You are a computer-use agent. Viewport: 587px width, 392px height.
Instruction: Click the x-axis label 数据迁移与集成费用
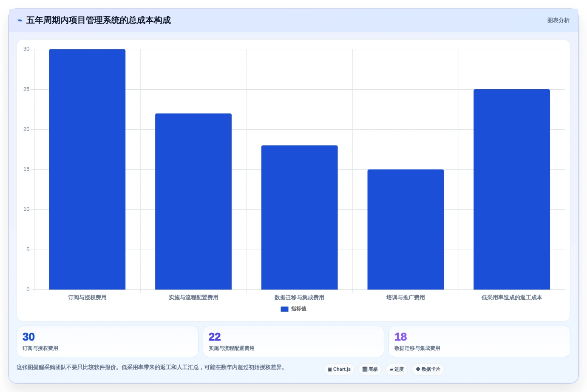click(299, 298)
